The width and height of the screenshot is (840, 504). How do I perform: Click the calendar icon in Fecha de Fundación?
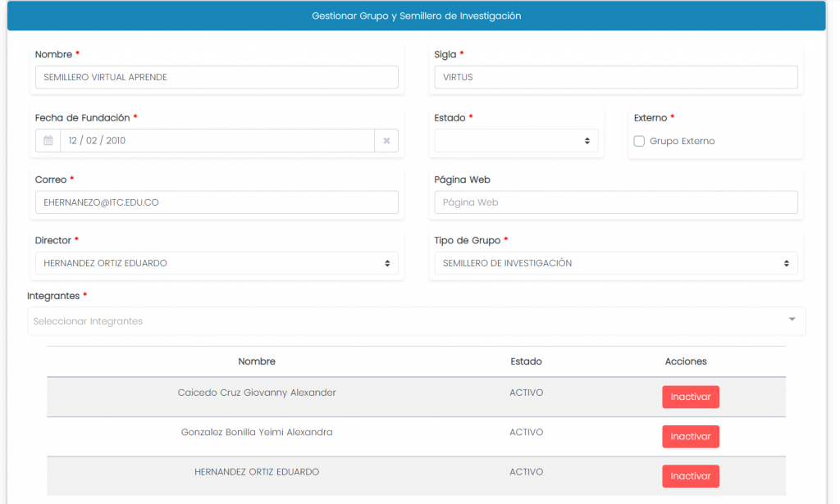tap(48, 141)
